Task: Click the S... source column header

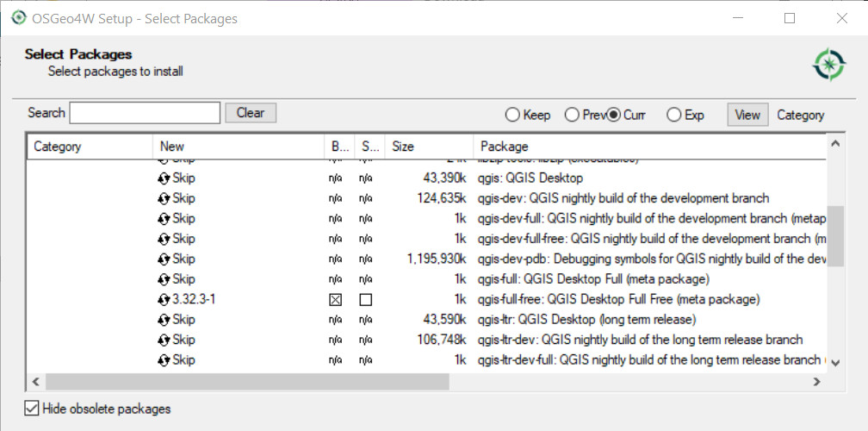Action: click(369, 147)
